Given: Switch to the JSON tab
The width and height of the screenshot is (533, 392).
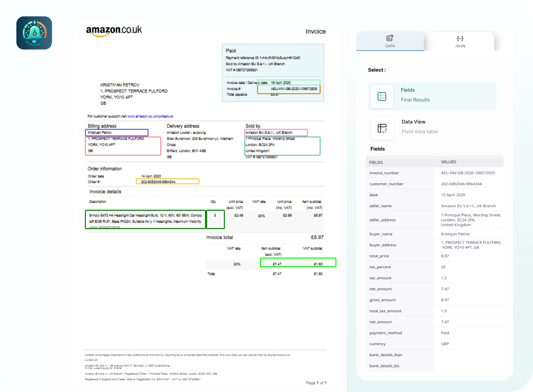Looking at the screenshot, I should click(x=460, y=42).
